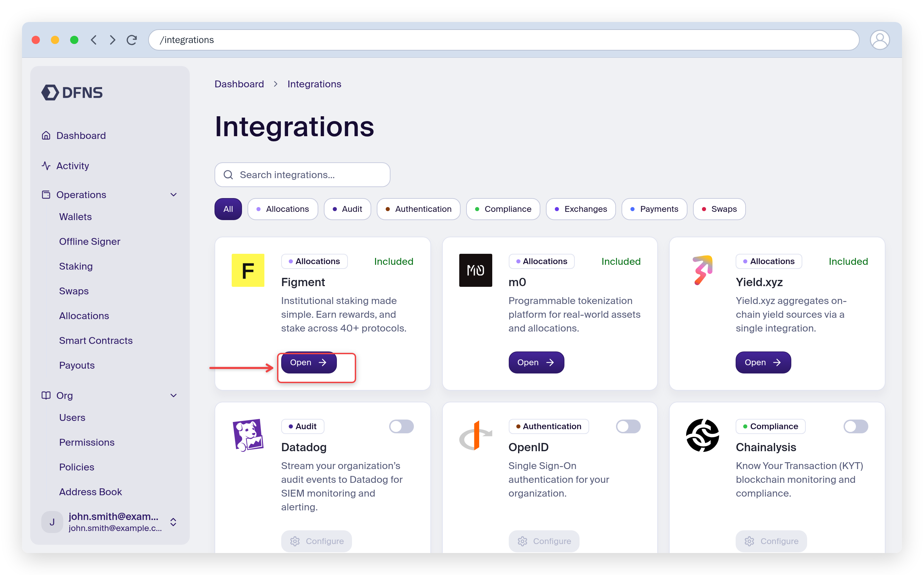
Task: Click the Datadog logo
Action: 248,435
